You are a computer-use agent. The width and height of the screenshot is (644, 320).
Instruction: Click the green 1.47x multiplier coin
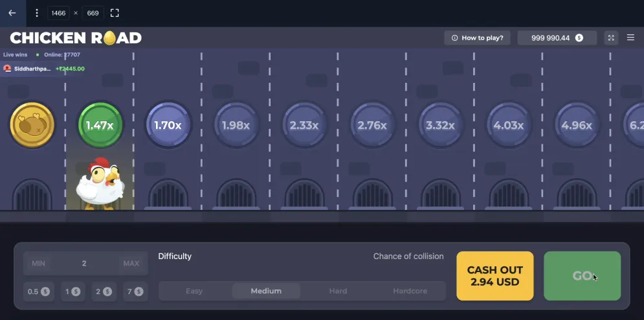[x=100, y=125]
